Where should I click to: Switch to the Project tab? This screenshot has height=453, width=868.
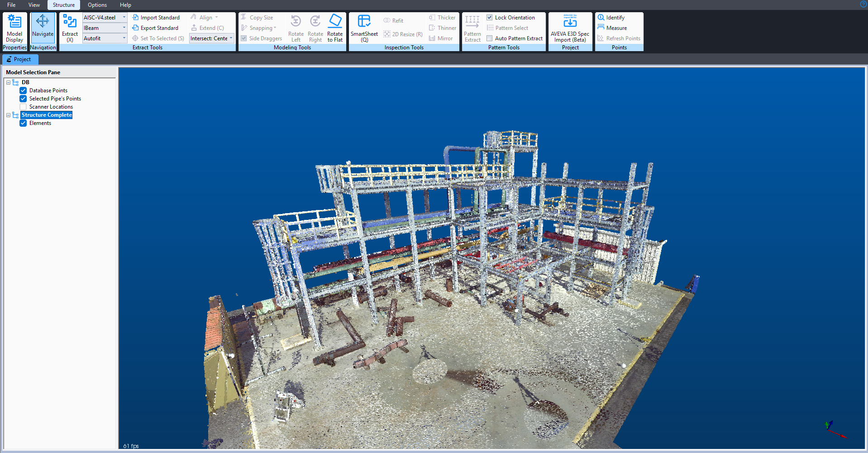click(x=19, y=59)
